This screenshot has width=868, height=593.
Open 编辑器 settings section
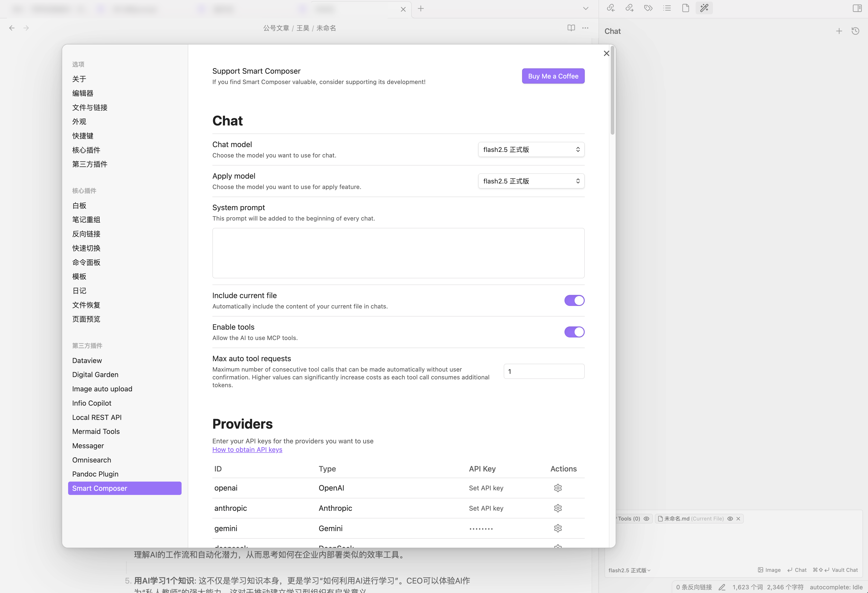click(x=83, y=93)
